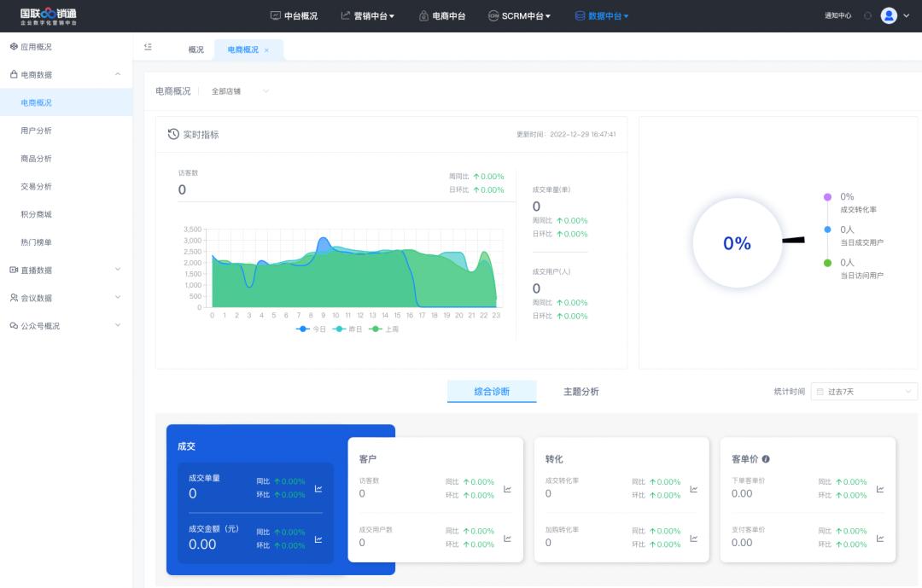Open trend chart icon for 下单客单价
Viewport: 922px width, 588px height.
point(879,489)
